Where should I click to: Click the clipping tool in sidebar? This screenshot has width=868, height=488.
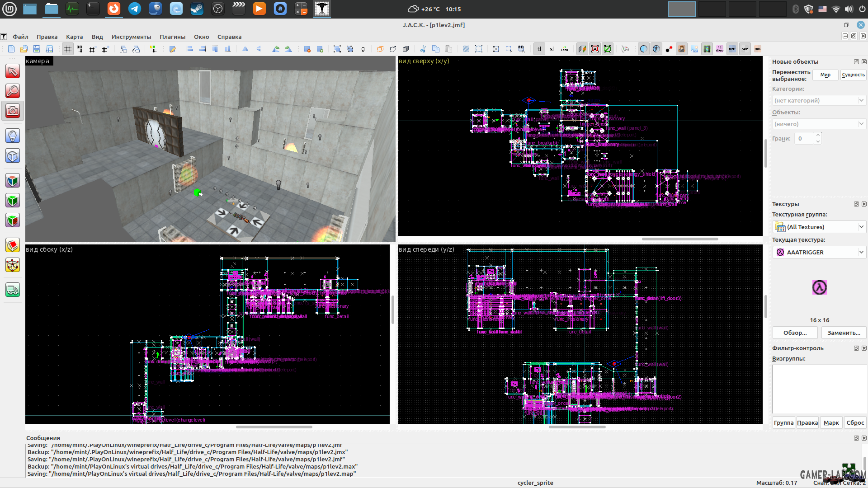click(13, 245)
